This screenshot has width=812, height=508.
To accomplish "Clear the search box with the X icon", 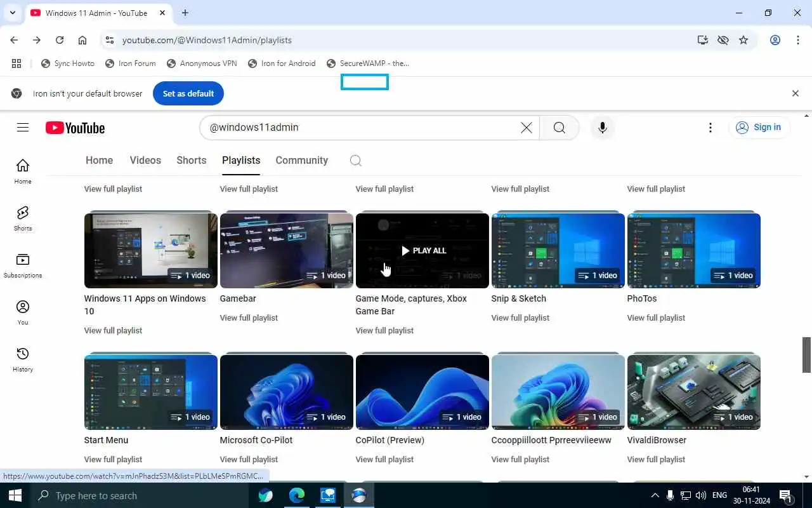I will coord(527,128).
